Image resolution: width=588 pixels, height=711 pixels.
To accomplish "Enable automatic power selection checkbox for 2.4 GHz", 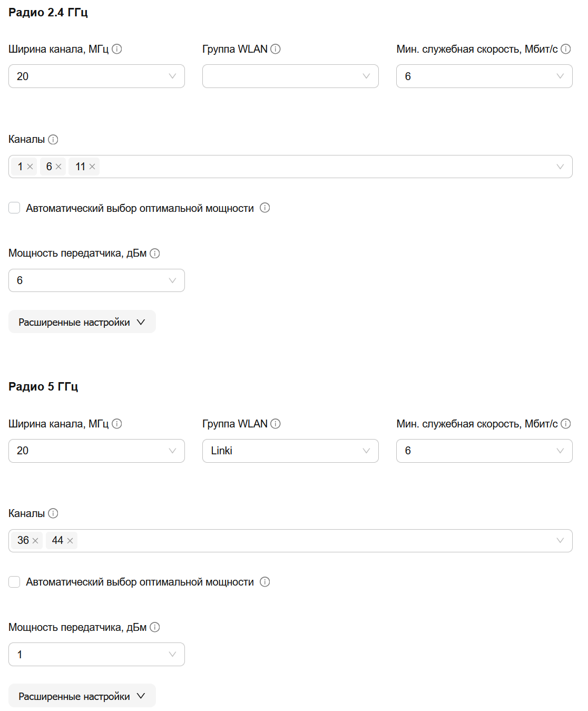I will [x=14, y=208].
